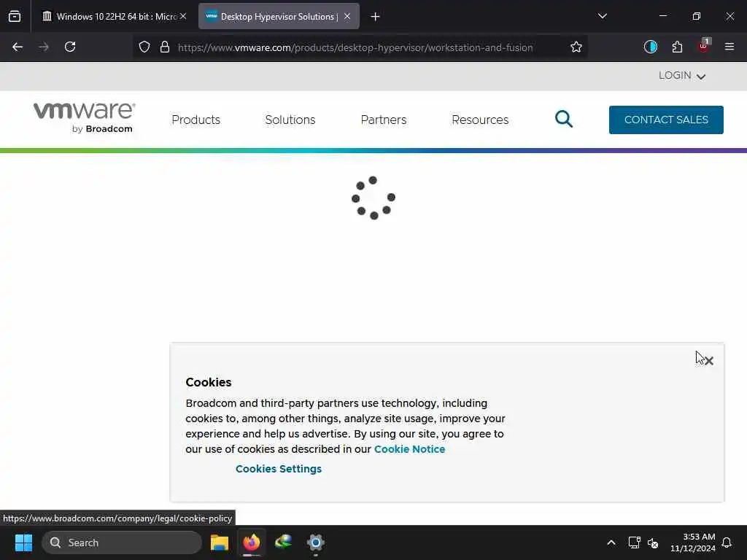Open the notifications bell
This screenshot has width=747, height=560.
(x=727, y=542)
